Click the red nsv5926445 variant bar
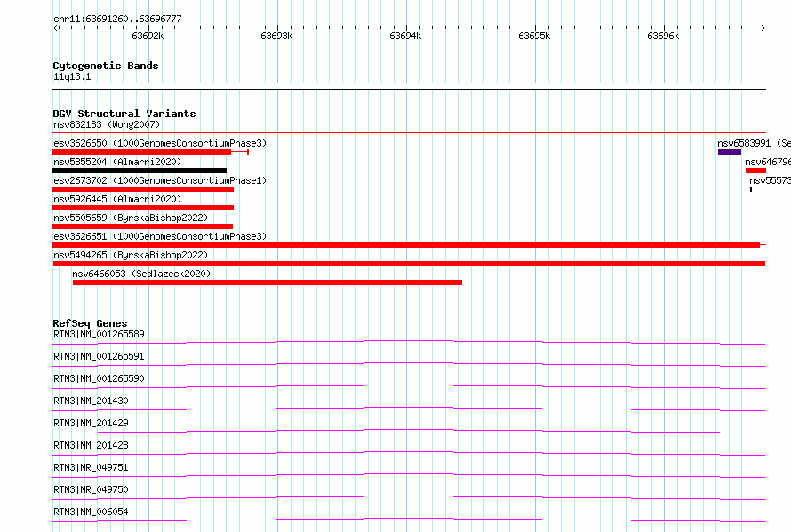The height and width of the screenshot is (532, 791). tap(143, 208)
